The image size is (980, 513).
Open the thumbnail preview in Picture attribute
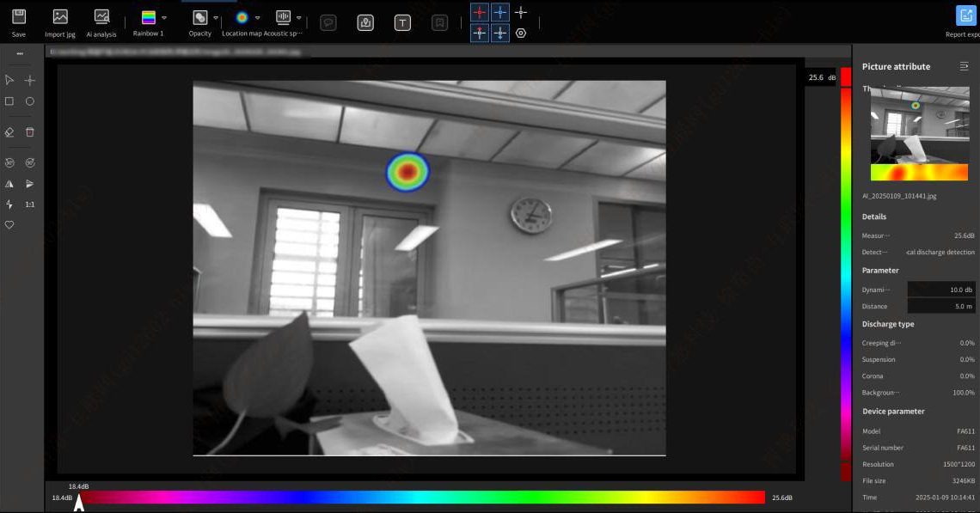click(919, 134)
